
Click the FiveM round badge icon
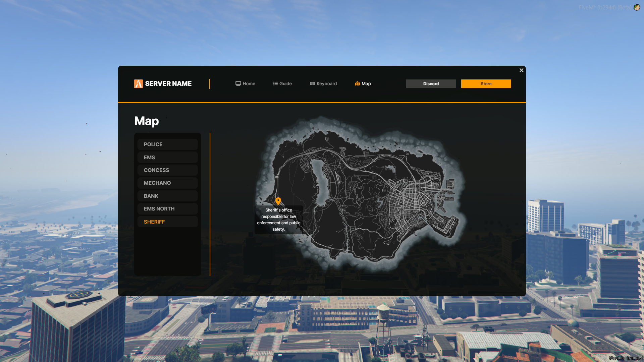[x=637, y=7]
